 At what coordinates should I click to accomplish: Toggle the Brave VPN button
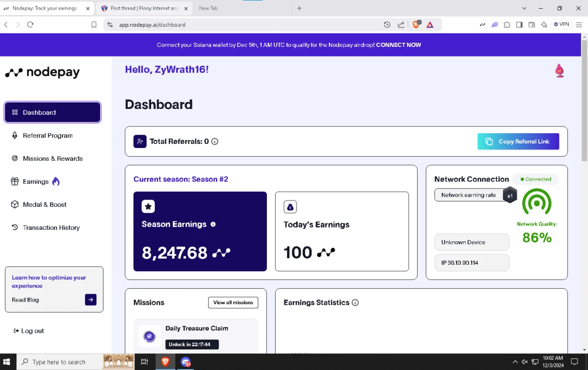pos(561,24)
